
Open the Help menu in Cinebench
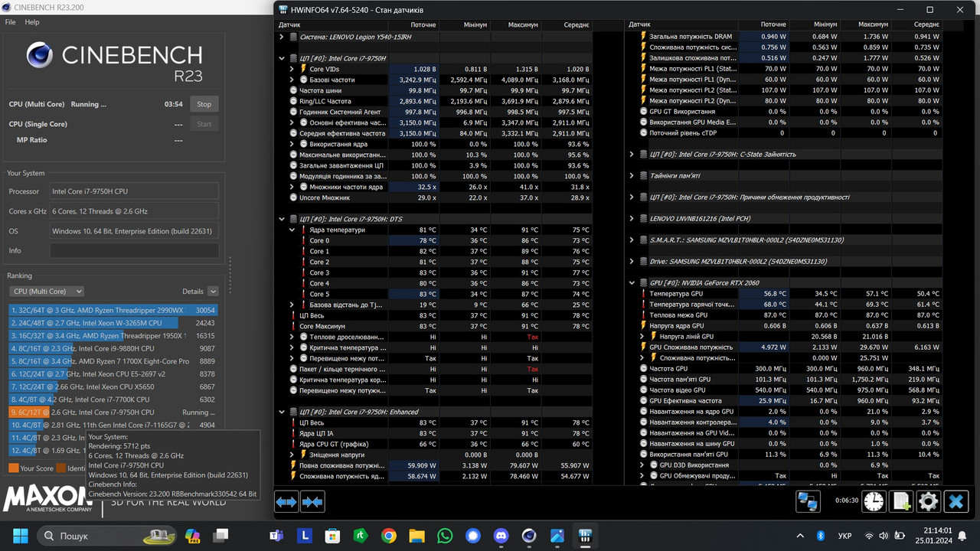pyautogui.click(x=31, y=22)
